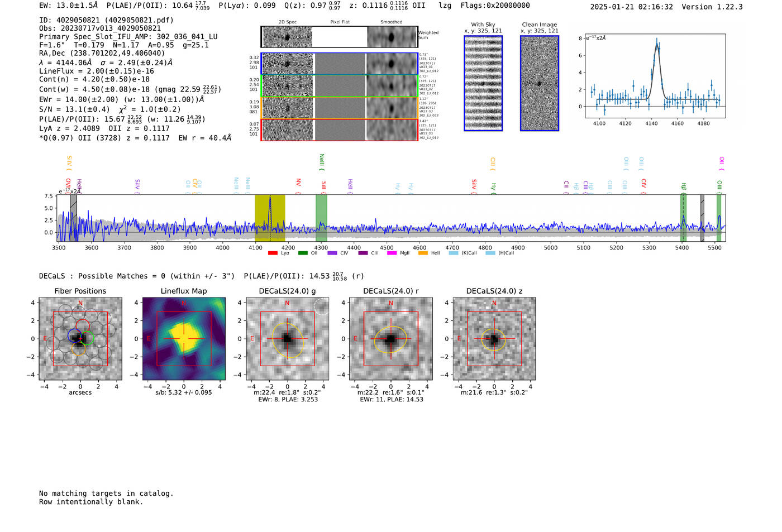782x532 pixels.
Task: Click the red-bordered 2D spectrum row
Action: [x=340, y=130]
